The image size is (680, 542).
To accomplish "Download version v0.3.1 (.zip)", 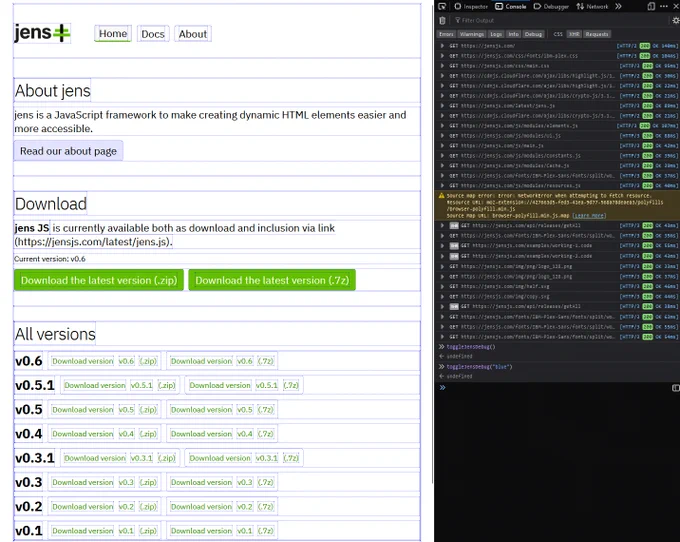I will [x=120, y=458].
